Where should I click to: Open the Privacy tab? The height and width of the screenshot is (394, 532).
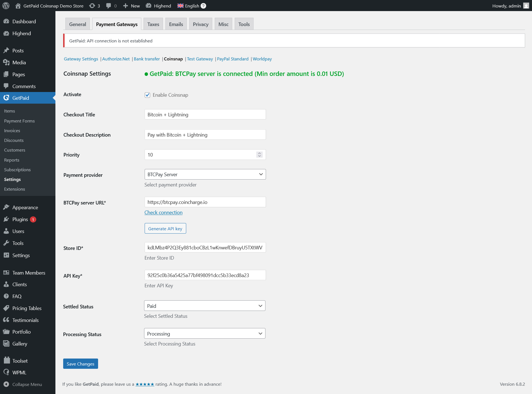(x=201, y=24)
